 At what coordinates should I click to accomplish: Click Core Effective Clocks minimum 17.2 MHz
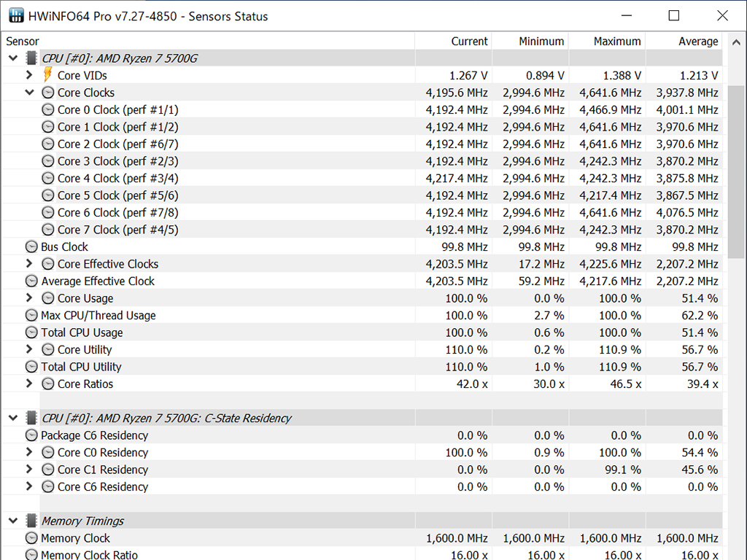point(541,264)
